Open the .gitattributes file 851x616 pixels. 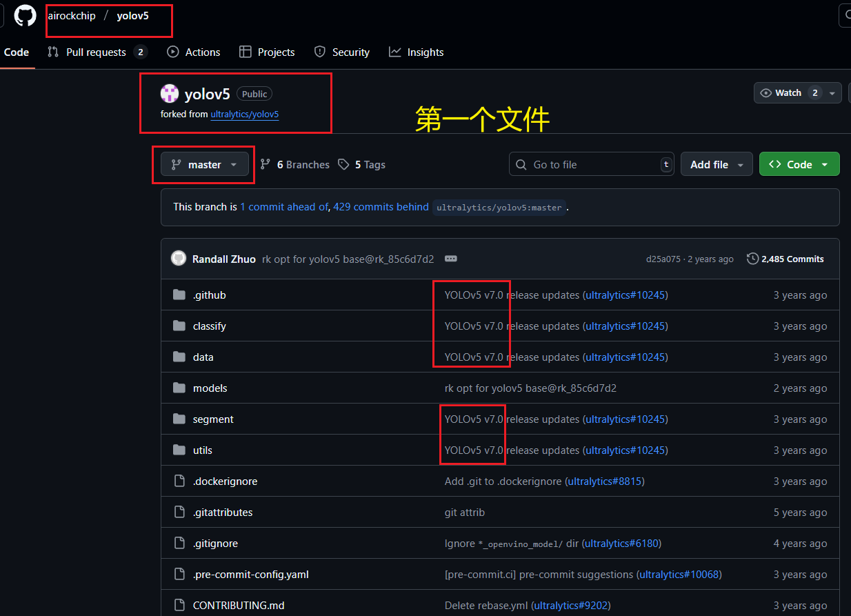pyautogui.click(x=223, y=513)
